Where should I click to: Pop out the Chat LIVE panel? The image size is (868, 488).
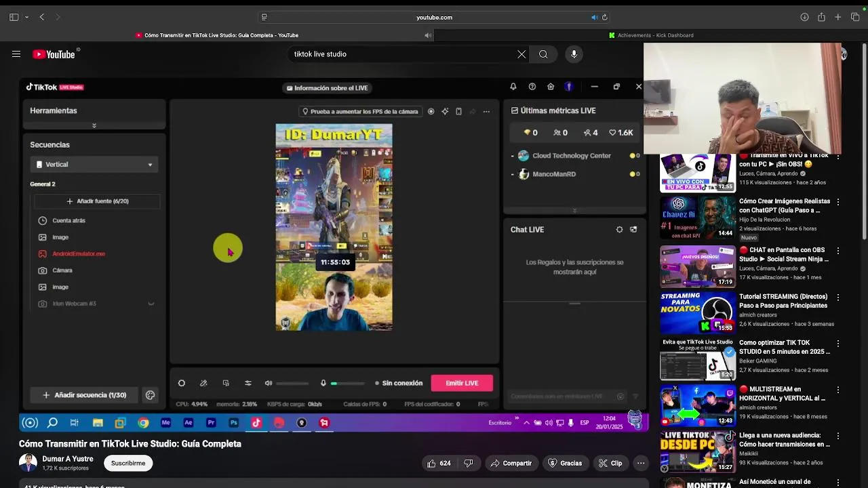pos(633,230)
